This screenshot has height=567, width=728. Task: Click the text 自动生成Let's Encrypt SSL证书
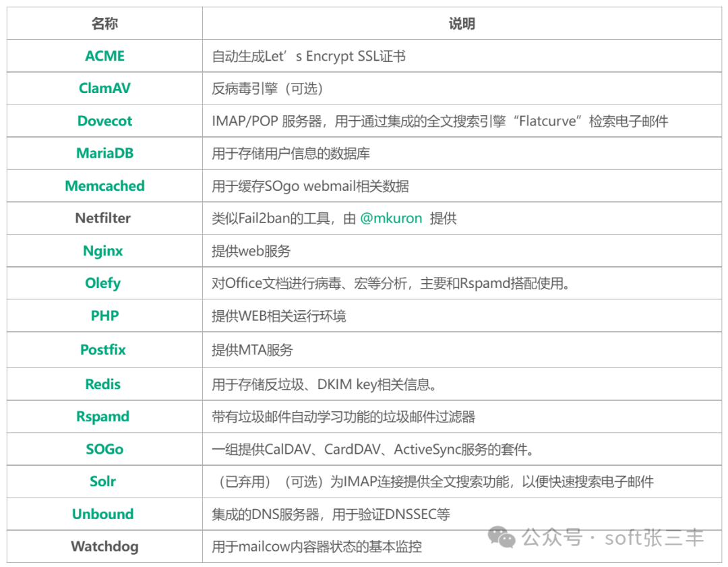[x=309, y=56]
